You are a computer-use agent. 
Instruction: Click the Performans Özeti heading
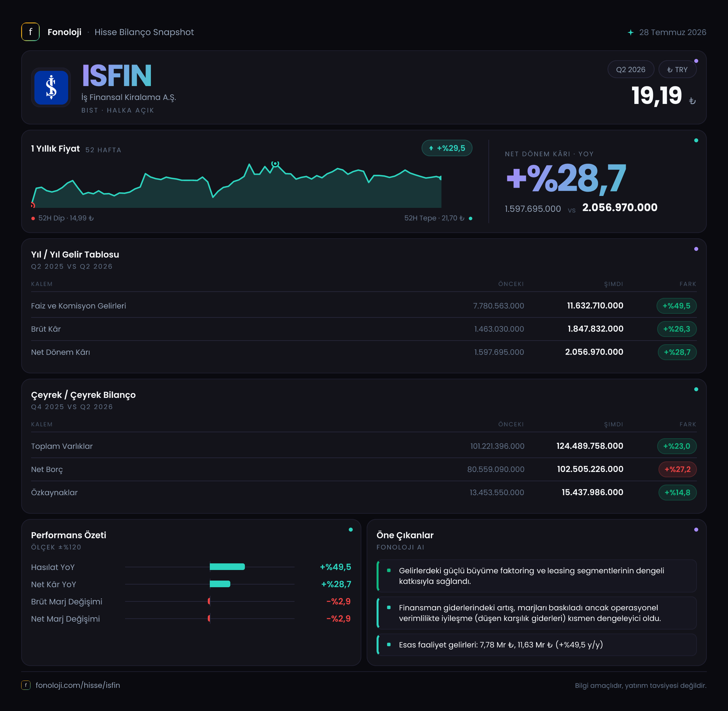point(69,535)
